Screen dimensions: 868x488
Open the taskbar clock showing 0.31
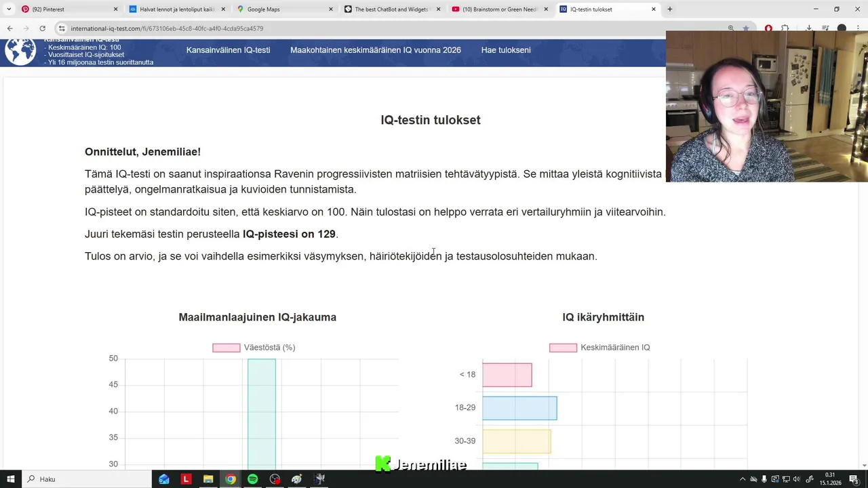coord(830,479)
